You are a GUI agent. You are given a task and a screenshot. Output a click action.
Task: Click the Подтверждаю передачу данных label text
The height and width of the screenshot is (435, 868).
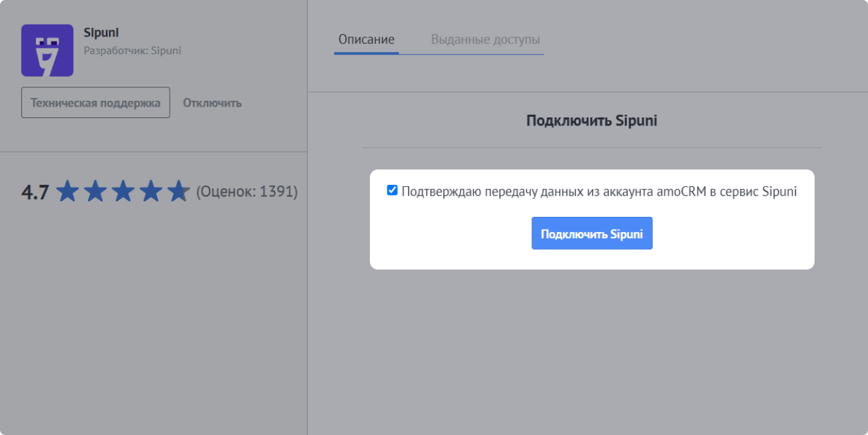600,191
